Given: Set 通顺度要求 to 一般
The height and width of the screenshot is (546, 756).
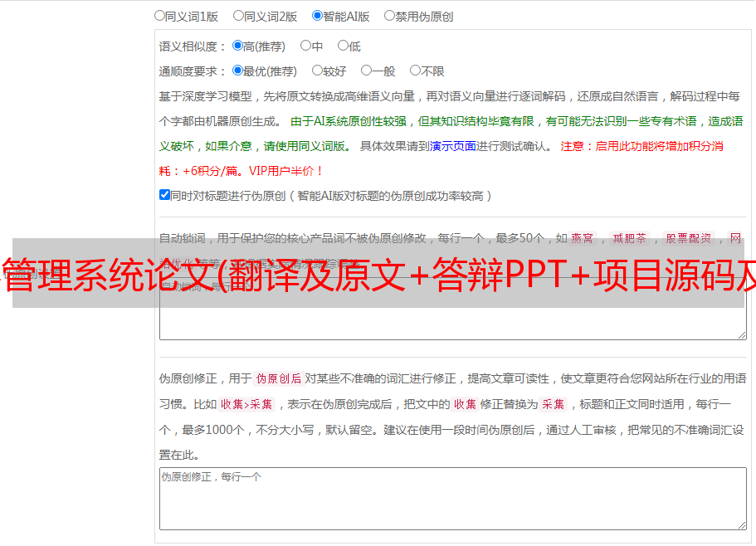Looking at the screenshot, I should coord(366,71).
